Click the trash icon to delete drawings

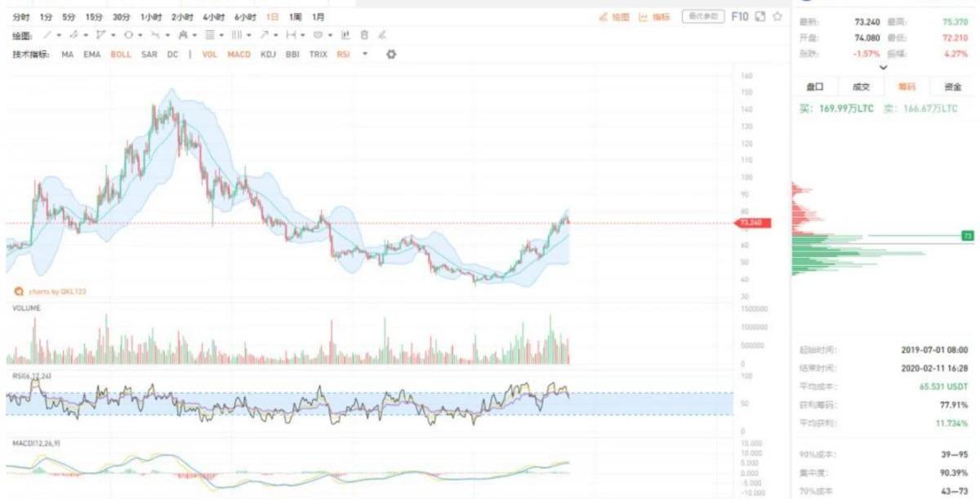click(364, 35)
